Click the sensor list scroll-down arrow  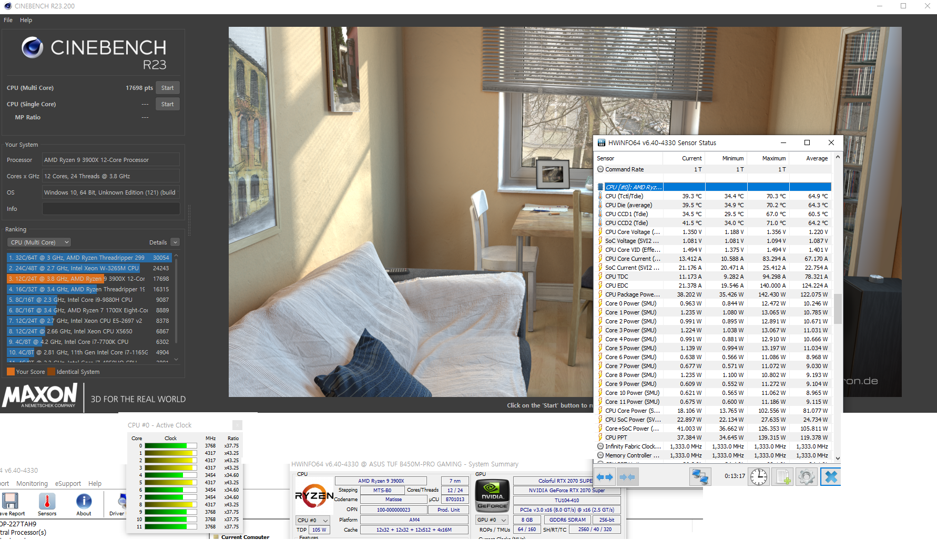pos(838,459)
